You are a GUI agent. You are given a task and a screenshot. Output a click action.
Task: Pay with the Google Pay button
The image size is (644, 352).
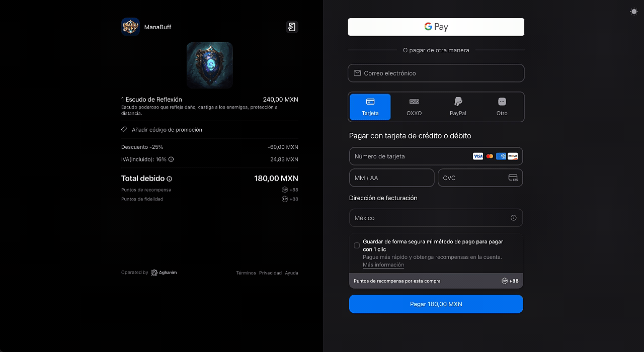coord(436,27)
